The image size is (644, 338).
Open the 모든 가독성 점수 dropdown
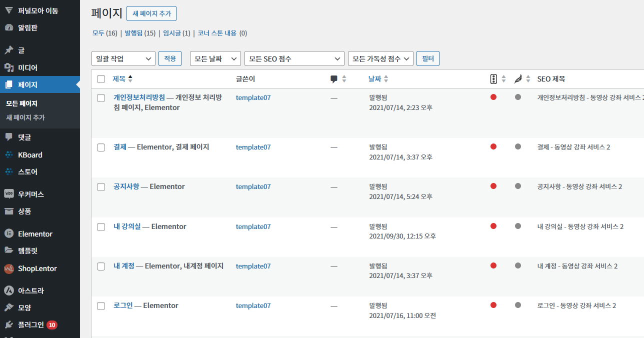coord(381,58)
